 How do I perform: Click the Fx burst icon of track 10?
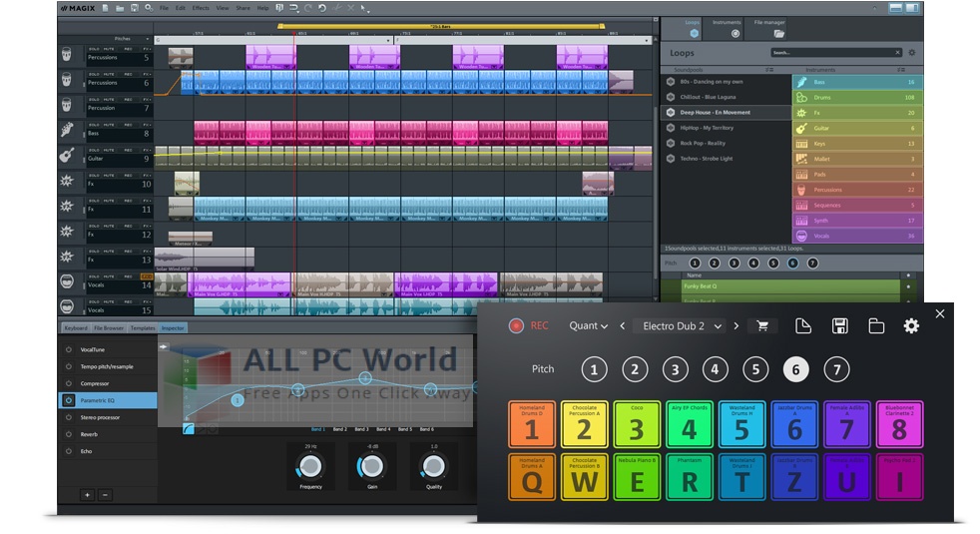coord(67,181)
